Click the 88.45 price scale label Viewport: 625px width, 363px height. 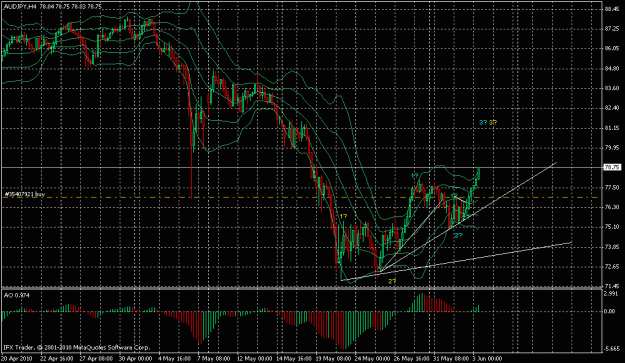tap(612, 9)
